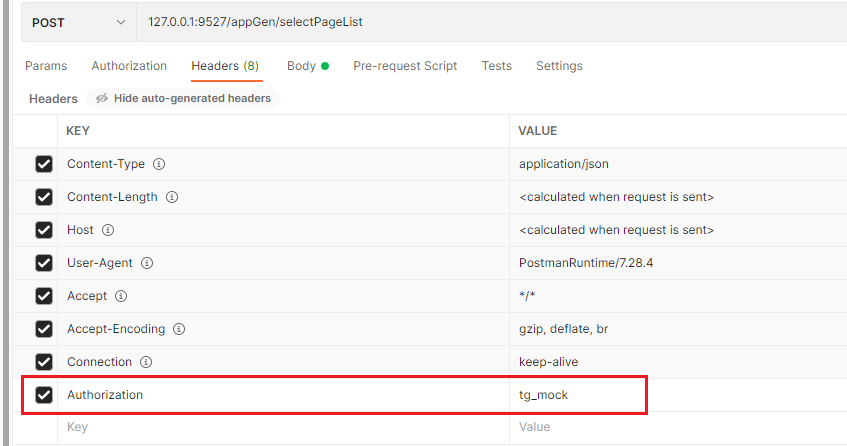The image size is (847, 446).
Task: Uncheck the Connection header checkbox
Action: tap(44, 362)
